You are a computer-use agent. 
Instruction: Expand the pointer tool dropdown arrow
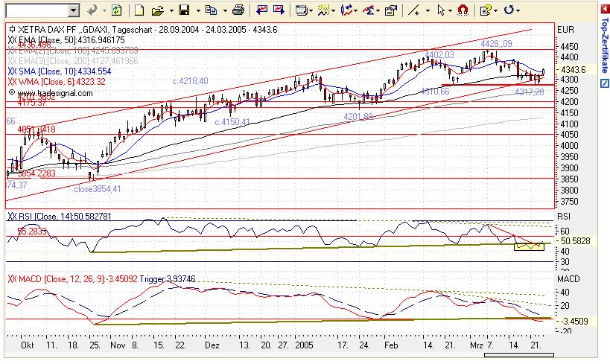[x=450, y=10]
